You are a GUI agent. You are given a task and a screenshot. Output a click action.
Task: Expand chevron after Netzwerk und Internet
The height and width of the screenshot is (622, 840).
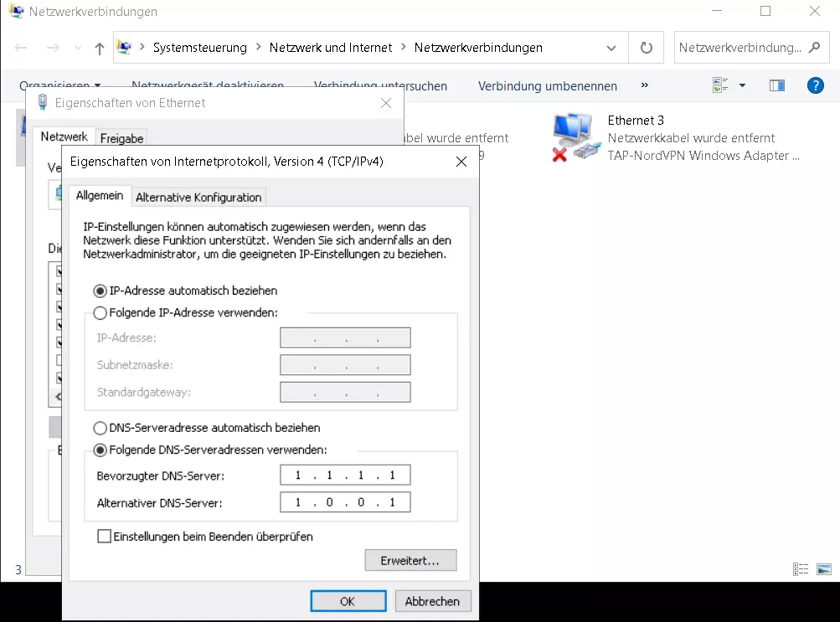point(404,47)
